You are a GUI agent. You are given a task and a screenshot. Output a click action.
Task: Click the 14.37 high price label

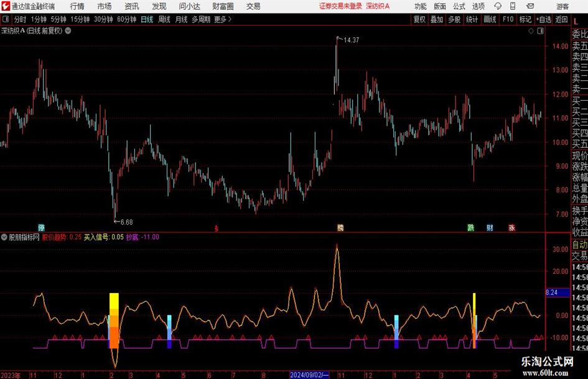[x=351, y=40]
